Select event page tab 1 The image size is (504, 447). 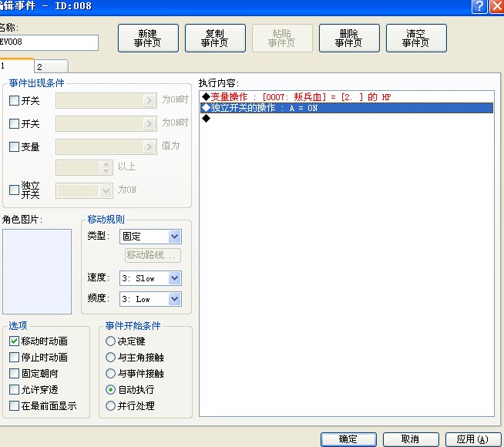point(16,66)
